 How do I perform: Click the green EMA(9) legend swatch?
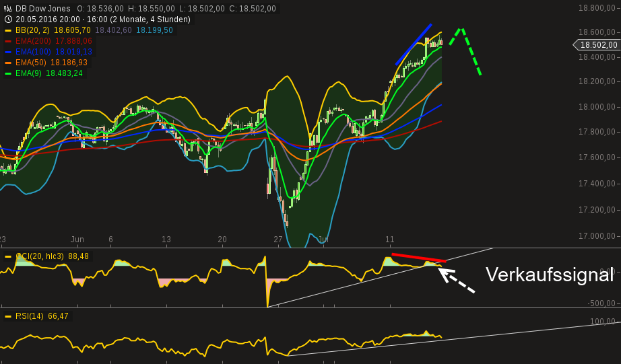[x=8, y=73]
